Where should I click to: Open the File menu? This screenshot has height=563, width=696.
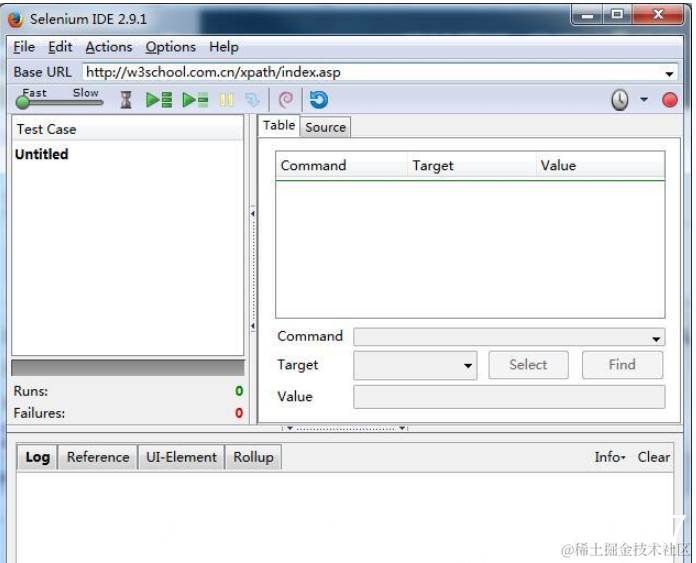(x=24, y=47)
